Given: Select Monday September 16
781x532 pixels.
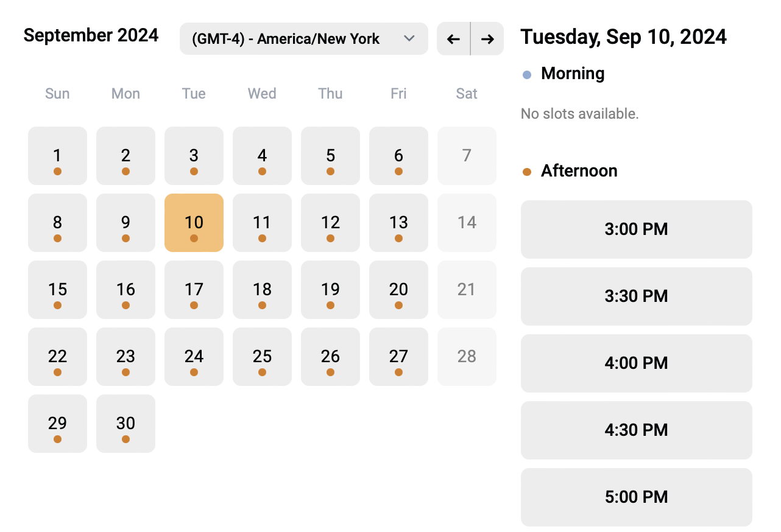Looking at the screenshot, I should (x=125, y=290).
